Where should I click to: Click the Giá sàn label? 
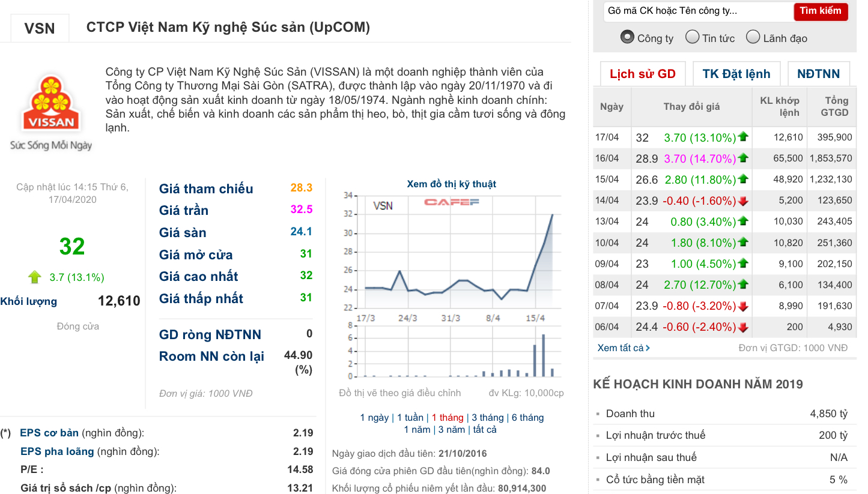[x=183, y=232]
